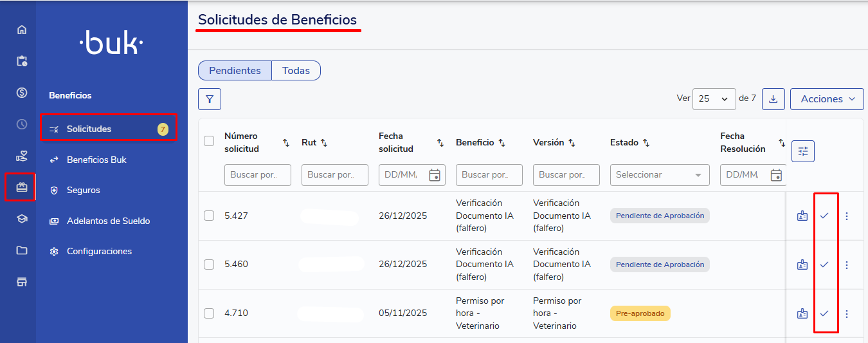Toggle the select-all header checkbox

(209, 141)
